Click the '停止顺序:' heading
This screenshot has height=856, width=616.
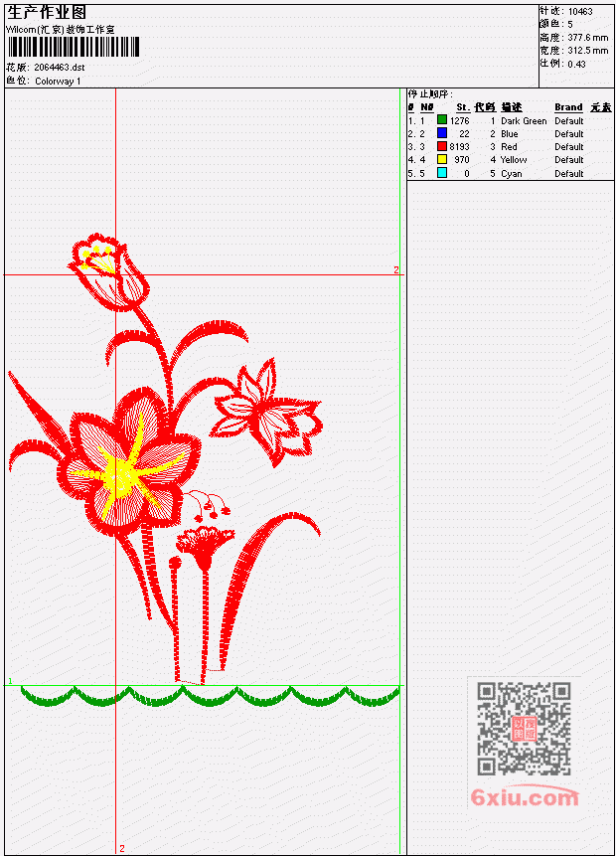click(430, 94)
